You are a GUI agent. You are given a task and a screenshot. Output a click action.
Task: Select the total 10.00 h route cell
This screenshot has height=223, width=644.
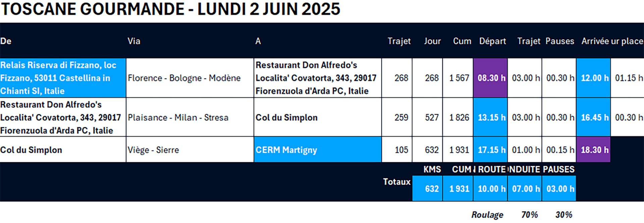click(490, 188)
